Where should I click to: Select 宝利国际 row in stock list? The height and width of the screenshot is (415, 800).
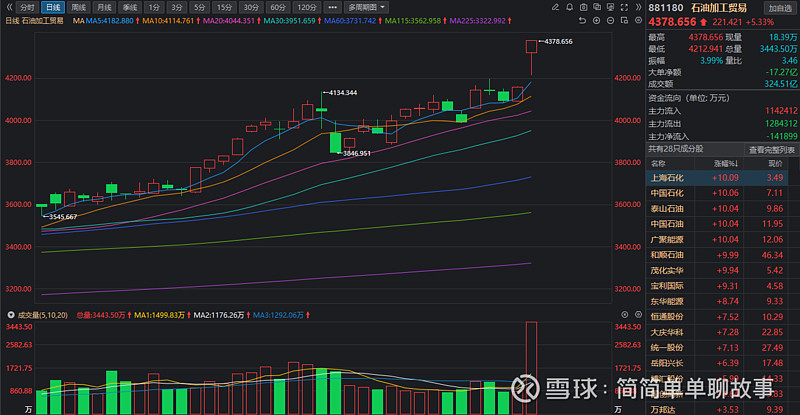[717, 286]
